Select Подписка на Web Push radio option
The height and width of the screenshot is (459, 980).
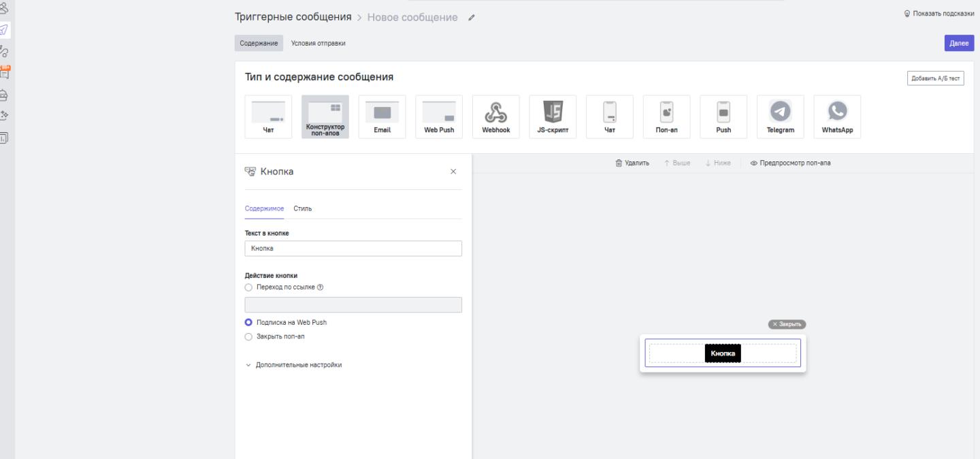[248, 323]
